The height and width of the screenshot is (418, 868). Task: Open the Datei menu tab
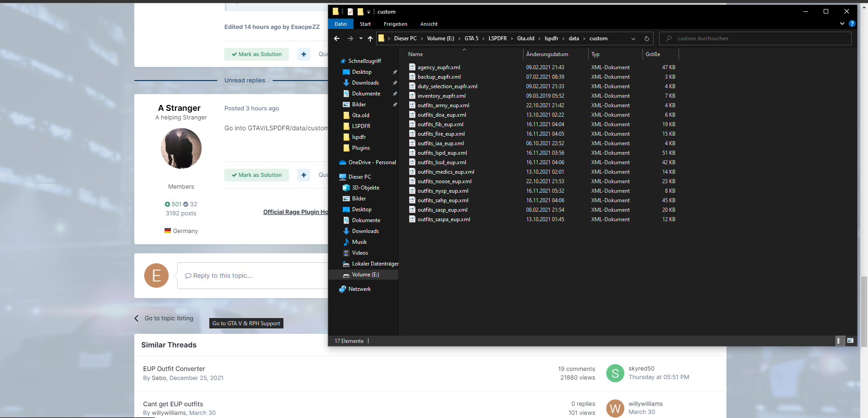(340, 24)
